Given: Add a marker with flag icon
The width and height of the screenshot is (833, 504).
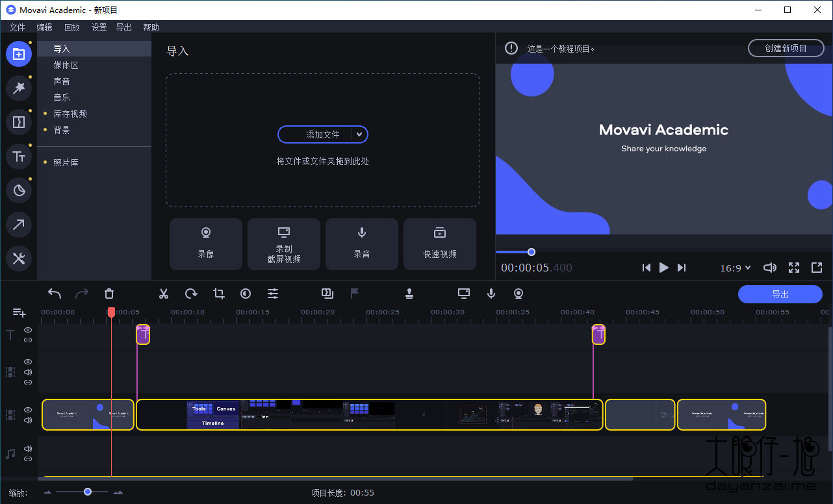Looking at the screenshot, I should coord(355,294).
